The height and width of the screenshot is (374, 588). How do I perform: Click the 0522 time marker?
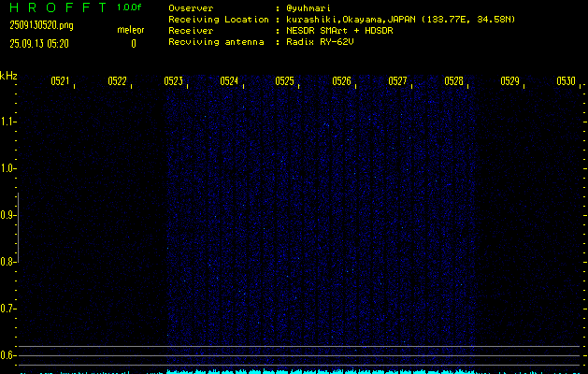coord(117,81)
